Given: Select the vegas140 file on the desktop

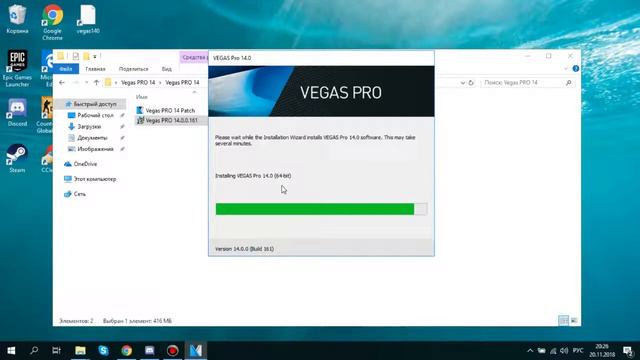Looking at the screenshot, I should point(88,19).
